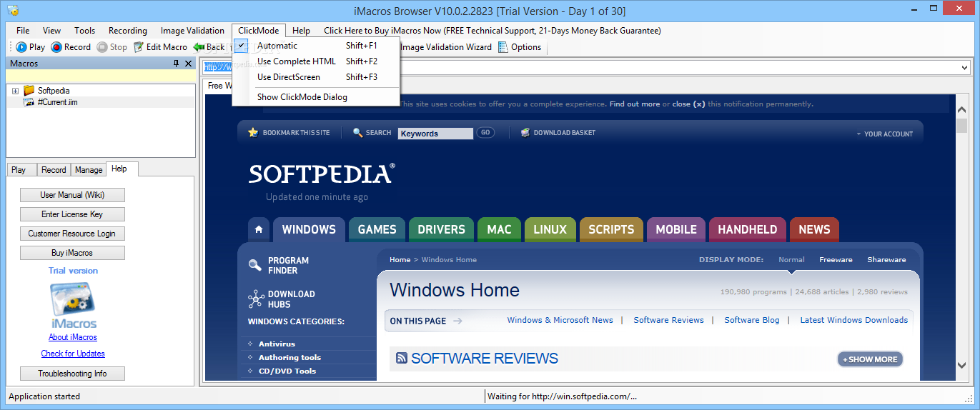Expand the Softpedia folder tree node
The image size is (980, 410).
point(15,91)
